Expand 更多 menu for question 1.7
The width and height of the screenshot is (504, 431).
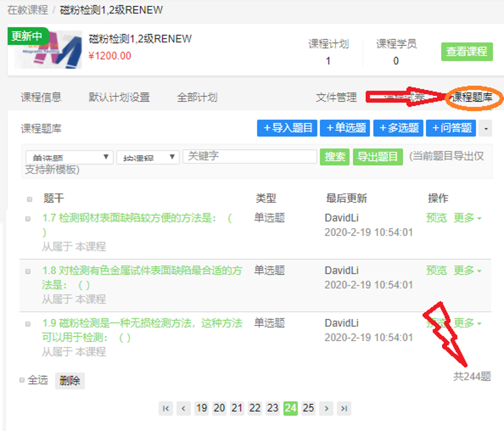468,218
